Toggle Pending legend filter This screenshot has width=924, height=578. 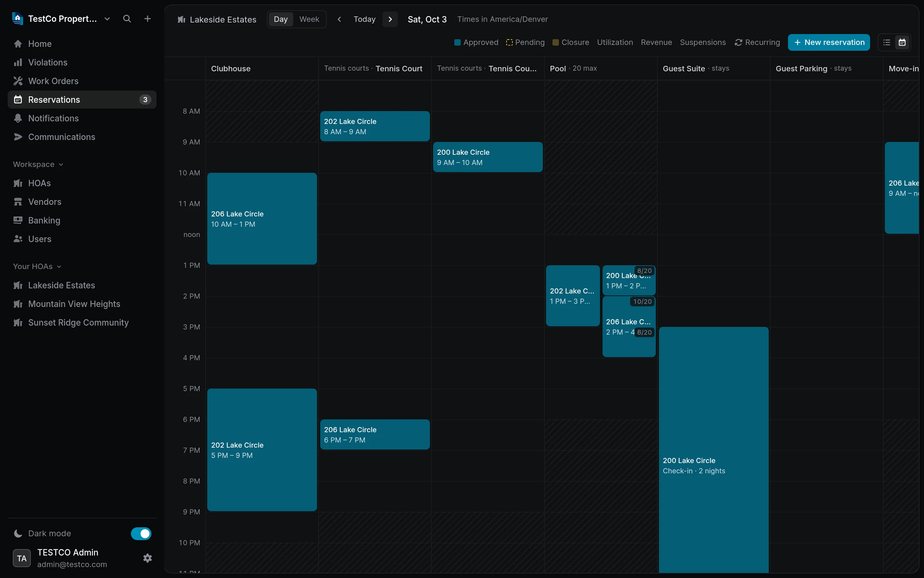[x=526, y=42]
